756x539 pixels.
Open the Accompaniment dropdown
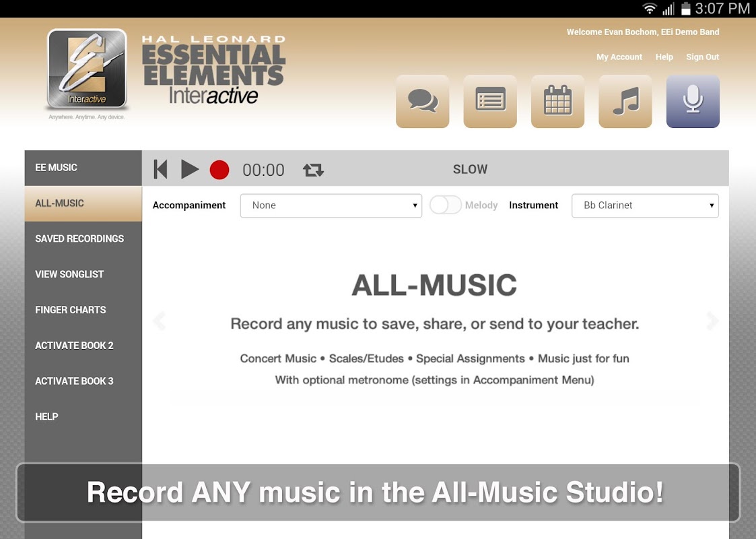click(331, 205)
